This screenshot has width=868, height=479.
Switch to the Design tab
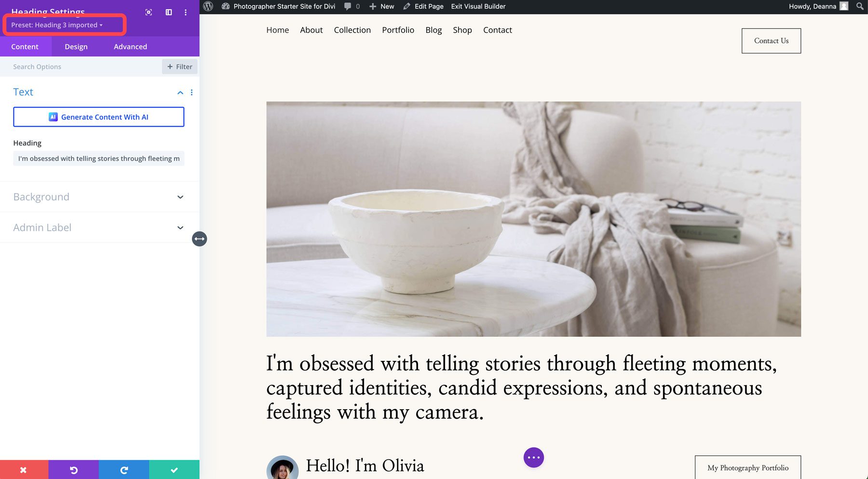tap(76, 46)
